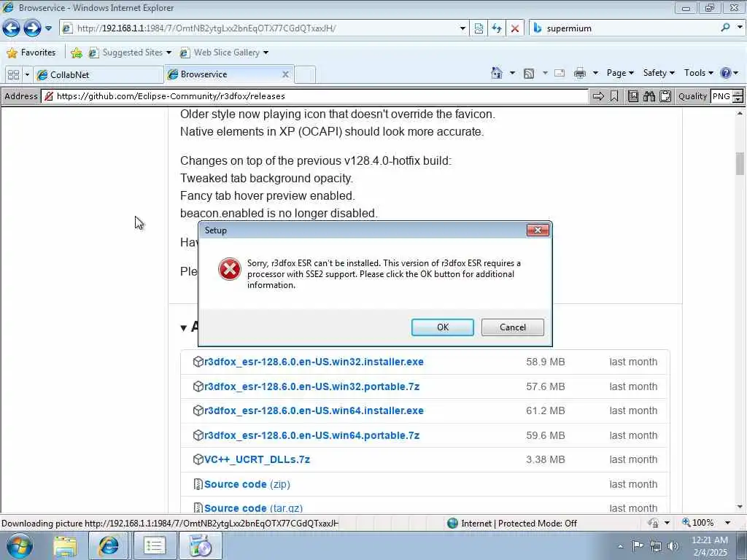The height and width of the screenshot is (560, 747).
Task: Download r3dfox win64.portable.7z file
Action: point(311,435)
